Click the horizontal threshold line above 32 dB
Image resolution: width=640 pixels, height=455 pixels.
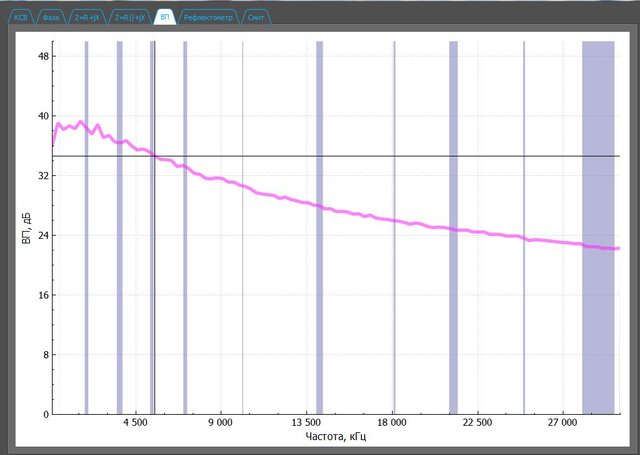tap(400, 156)
